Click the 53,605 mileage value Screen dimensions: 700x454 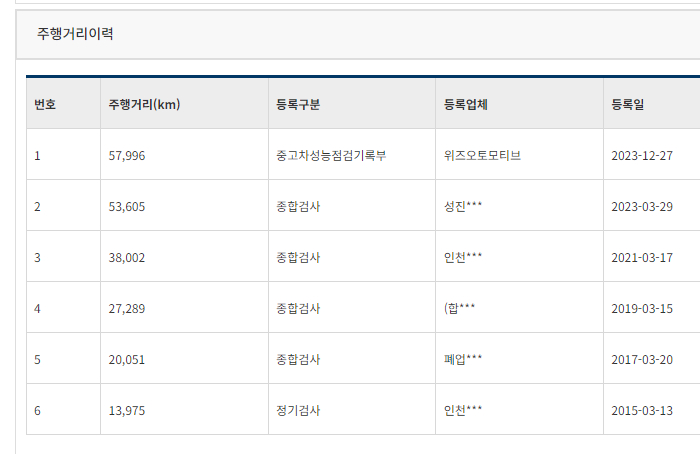coord(127,207)
